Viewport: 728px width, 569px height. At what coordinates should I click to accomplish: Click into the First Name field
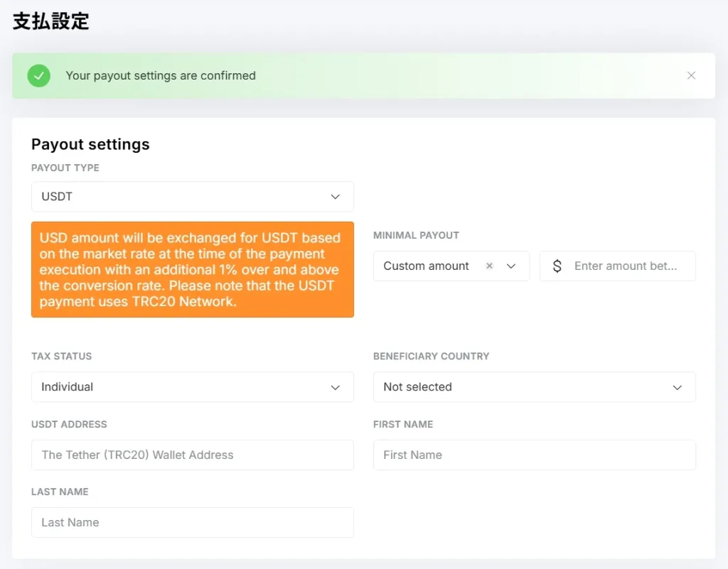[x=534, y=455]
